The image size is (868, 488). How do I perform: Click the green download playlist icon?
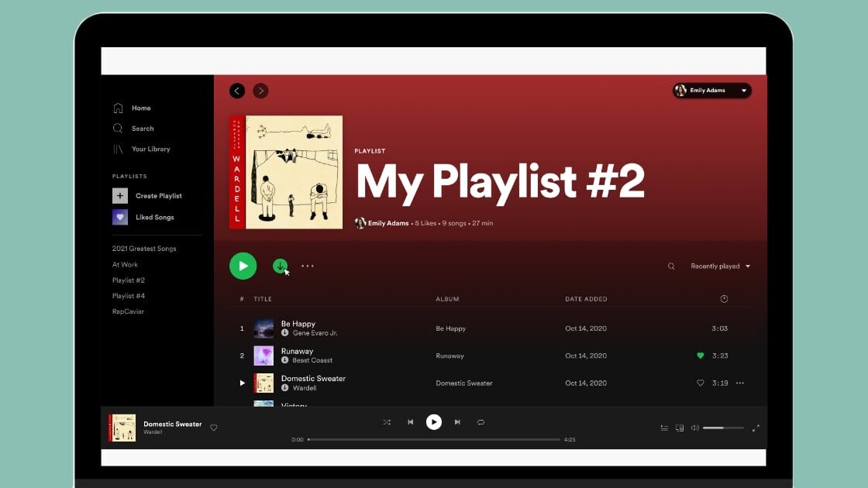(x=281, y=266)
